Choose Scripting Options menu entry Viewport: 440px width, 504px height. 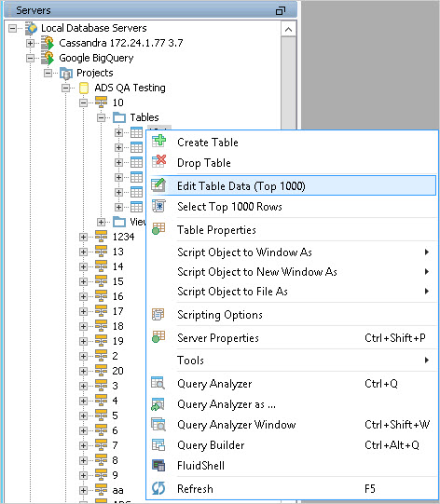point(293,314)
